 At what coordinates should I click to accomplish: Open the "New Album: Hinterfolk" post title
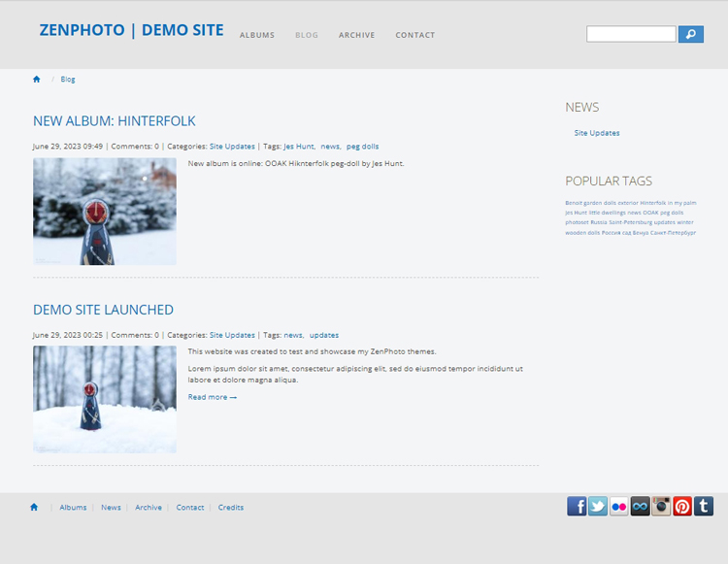click(x=114, y=121)
